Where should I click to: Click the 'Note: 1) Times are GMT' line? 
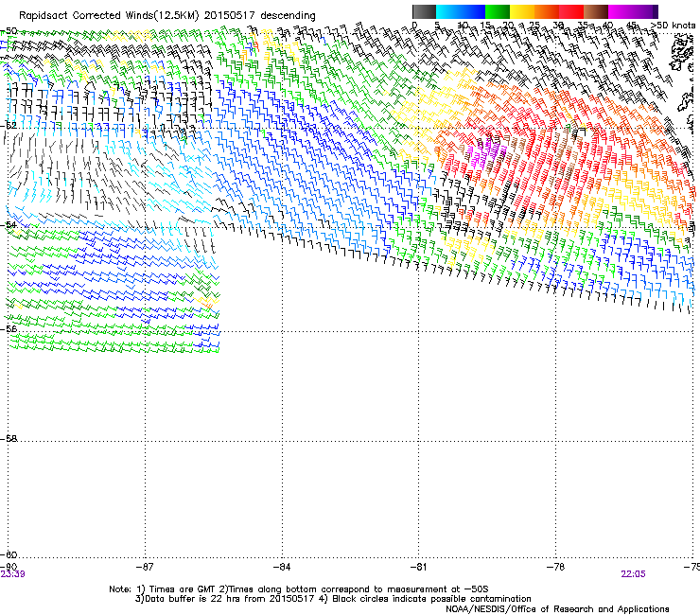click(x=298, y=589)
